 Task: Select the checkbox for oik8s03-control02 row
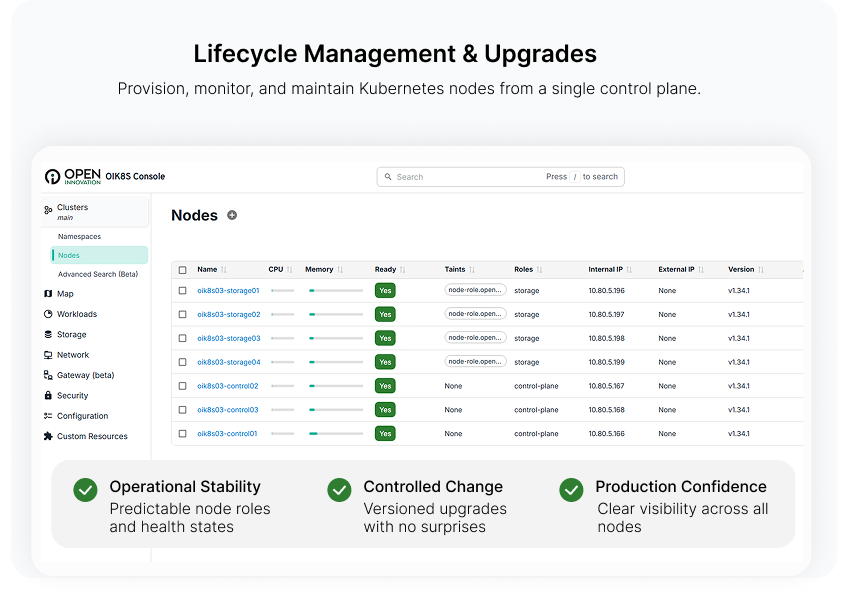point(182,386)
